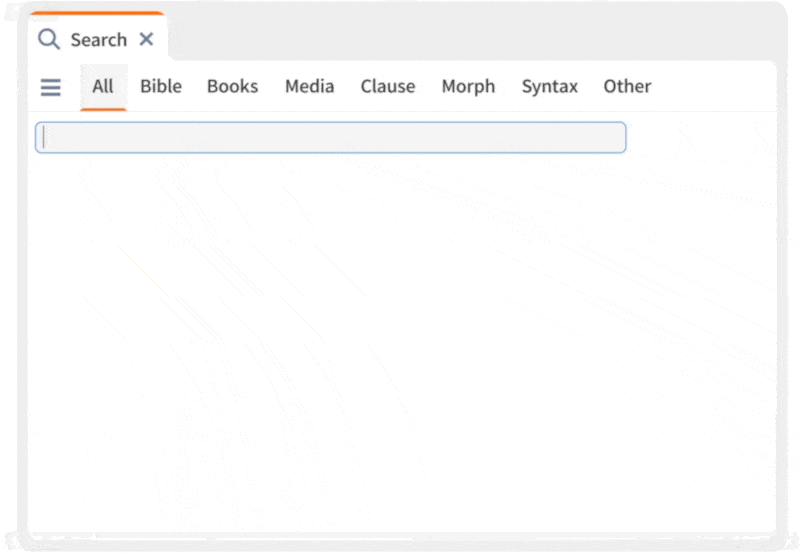Screen dimensions: 800x554
Task: Click the magnifying glass icon on the Search tab
Action: (48, 39)
